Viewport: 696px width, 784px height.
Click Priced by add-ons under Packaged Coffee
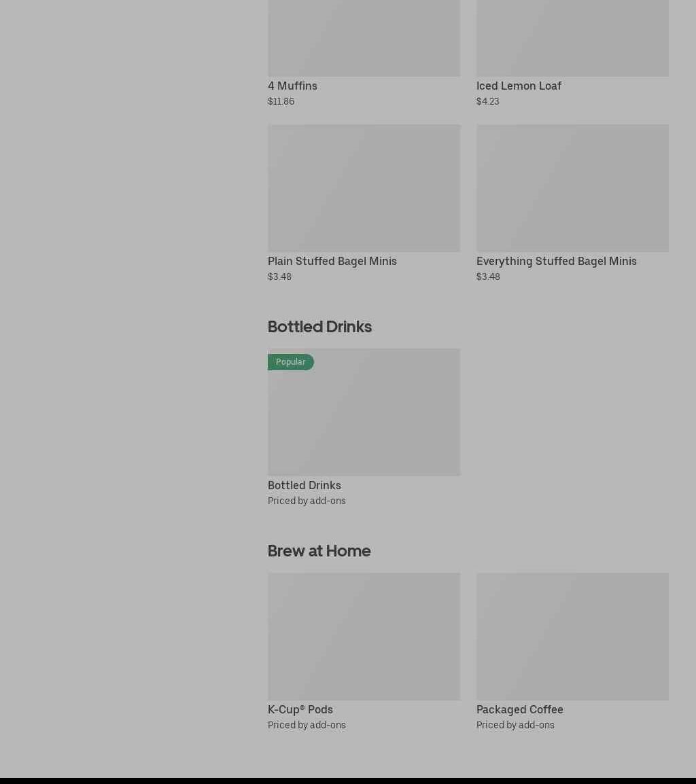coord(515,725)
